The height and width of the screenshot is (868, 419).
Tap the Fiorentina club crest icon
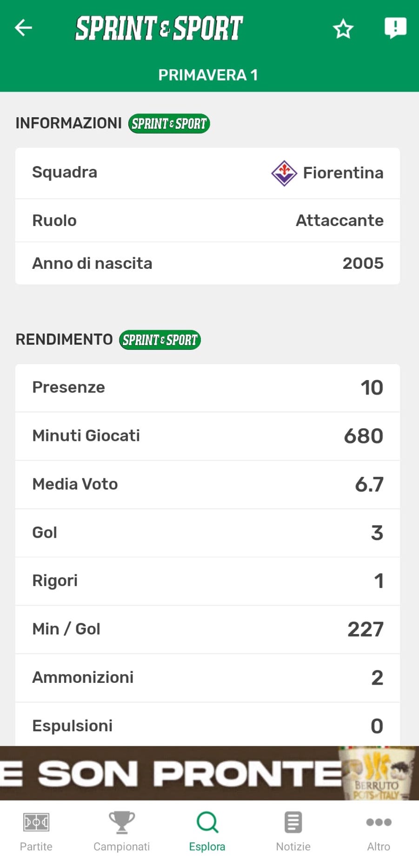[x=284, y=173]
